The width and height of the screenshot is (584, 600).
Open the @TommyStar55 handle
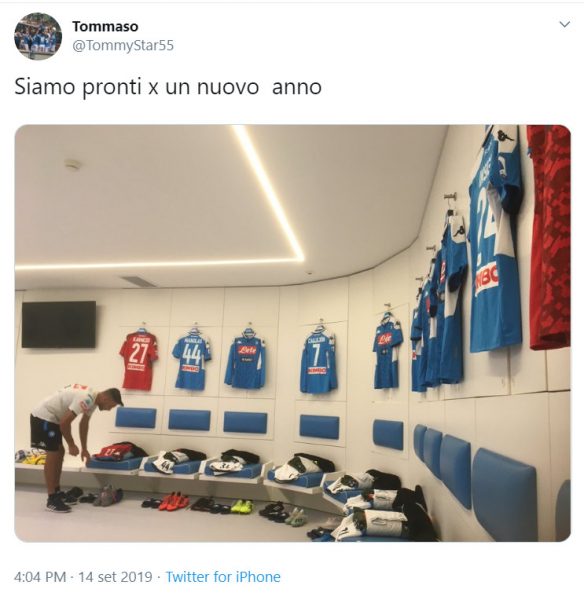pyautogui.click(x=123, y=45)
